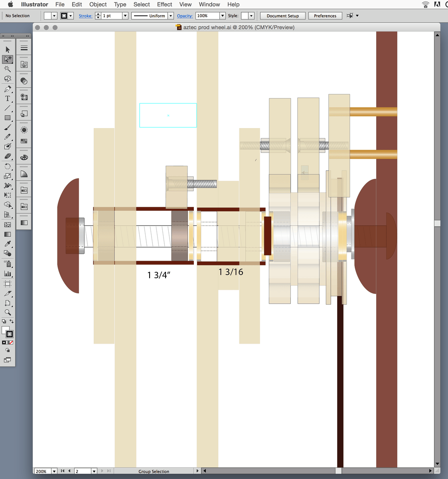This screenshot has width=448, height=479.
Task: Open the Window menu
Action: point(209,4)
